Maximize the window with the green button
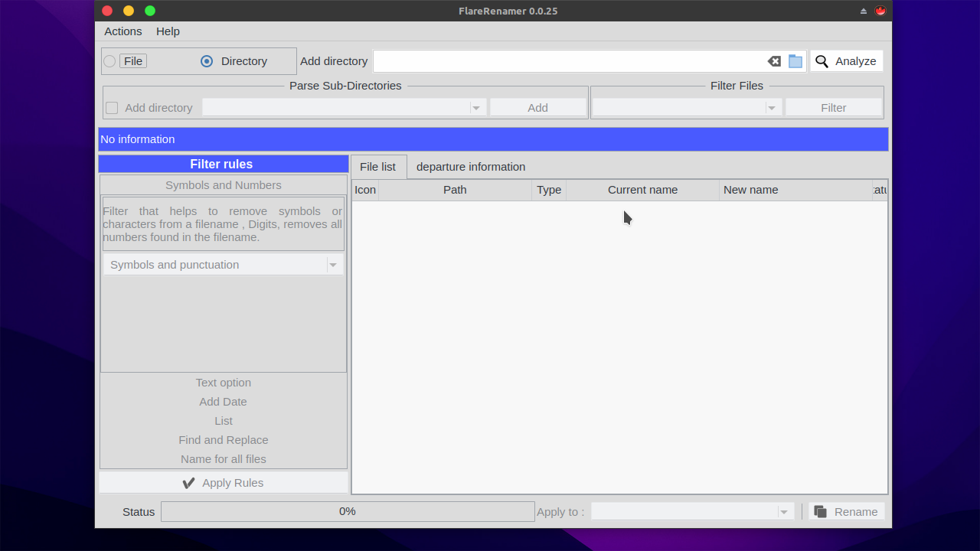This screenshot has width=980, height=551. pyautogui.click(x=150, y=11)
